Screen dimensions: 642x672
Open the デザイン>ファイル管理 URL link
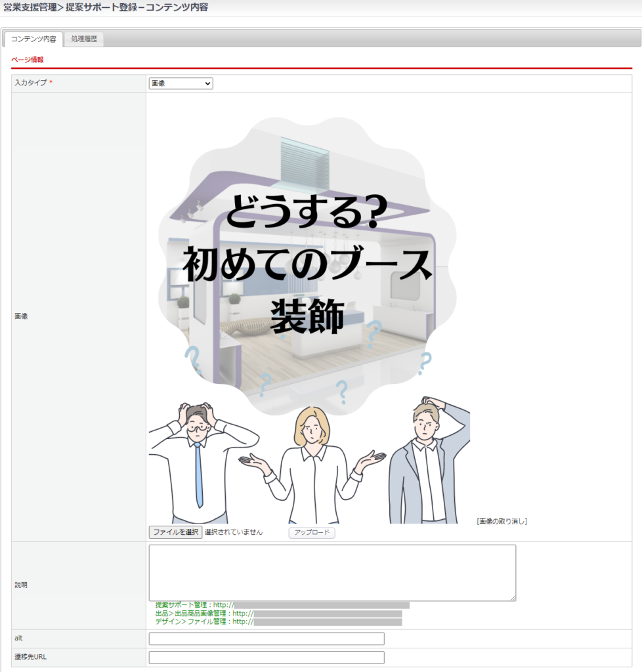coord(328,622)
